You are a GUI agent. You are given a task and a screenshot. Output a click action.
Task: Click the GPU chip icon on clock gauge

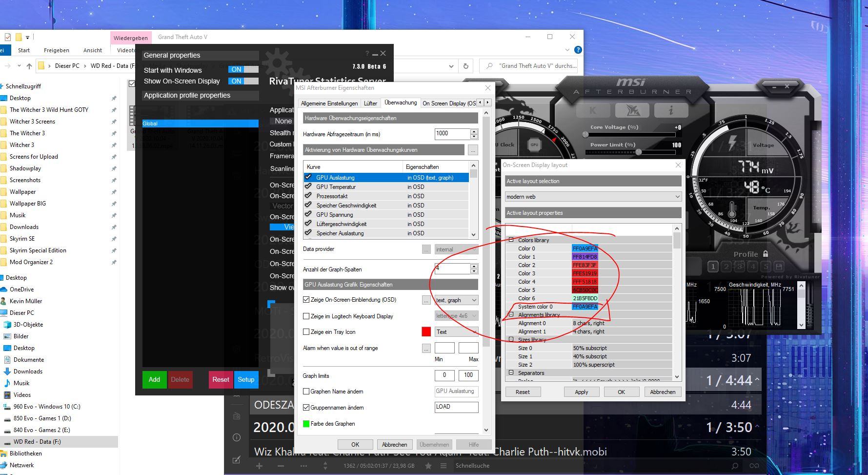pyautogui.click(x=534, y=145)
